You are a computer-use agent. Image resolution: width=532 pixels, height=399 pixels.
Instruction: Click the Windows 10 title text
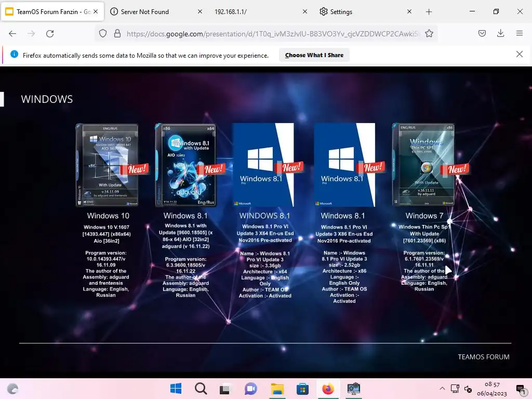click(108, 216)
